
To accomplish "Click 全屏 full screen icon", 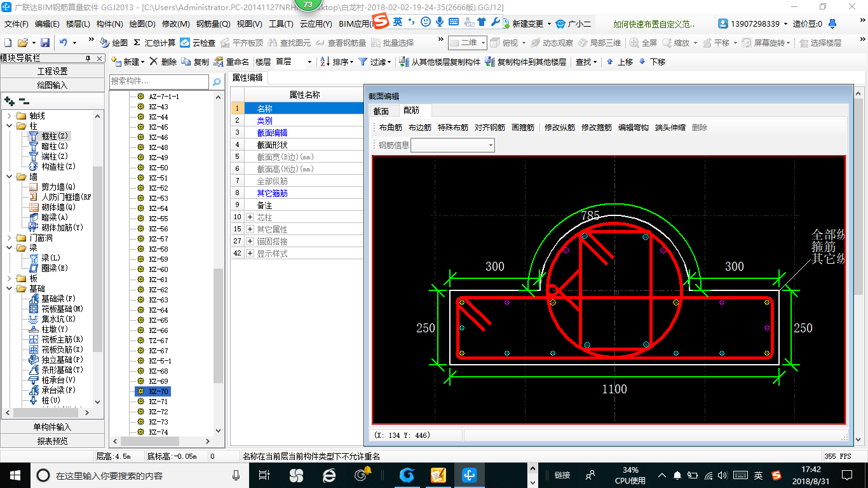I will pyautogui.click(x=635, y=43).
